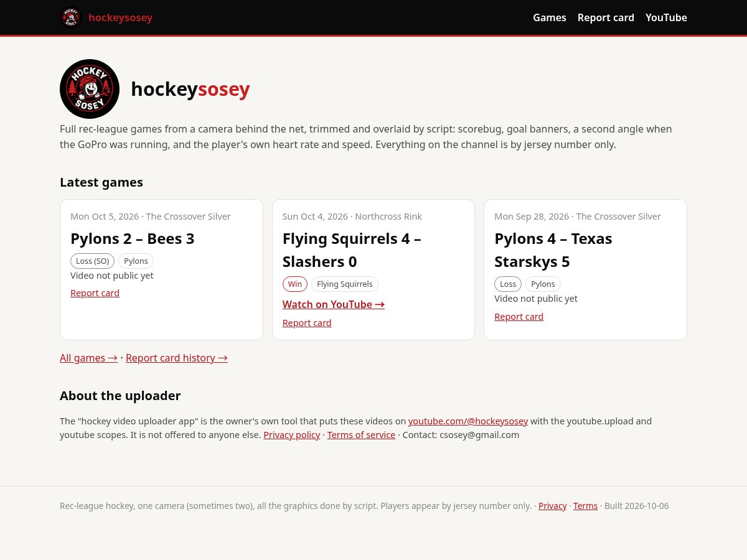Click Sun Oct 4, 2026 · Northcross Rink text
747x560 pixels.
pos(352,217)
